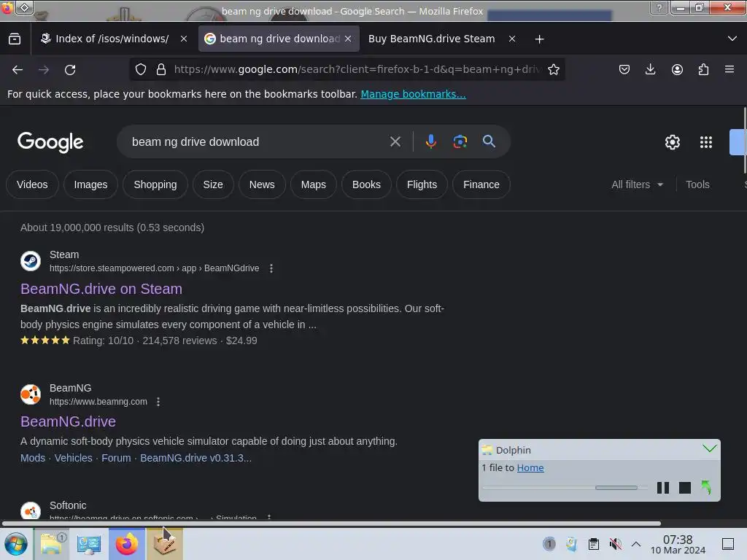Go back to the previous page
Image resolution: width=747 pixels, height=560 pixels.
tap(18, 70)
